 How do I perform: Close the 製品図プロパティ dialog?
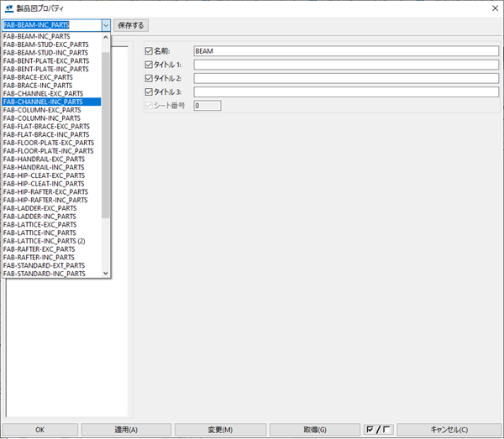pyautogui.click(x=495, y=8)
